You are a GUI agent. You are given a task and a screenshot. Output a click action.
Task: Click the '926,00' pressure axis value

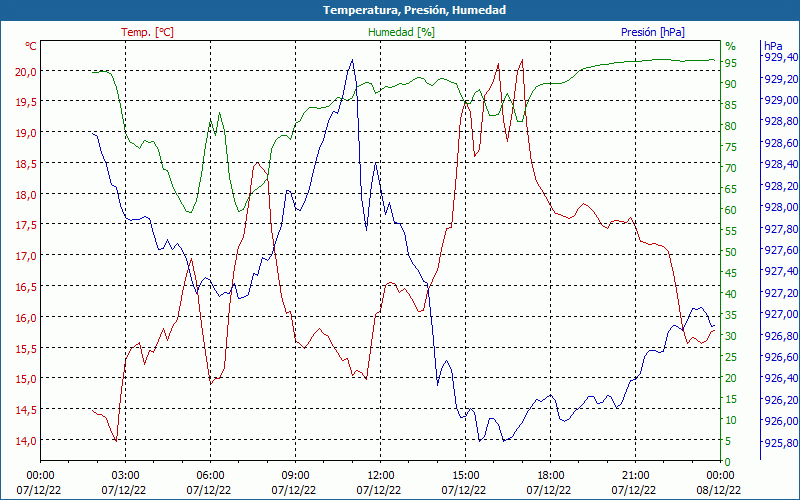779,421
